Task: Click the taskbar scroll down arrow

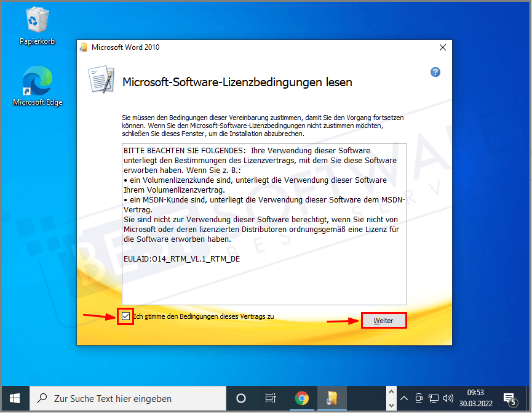Action: 391,404
